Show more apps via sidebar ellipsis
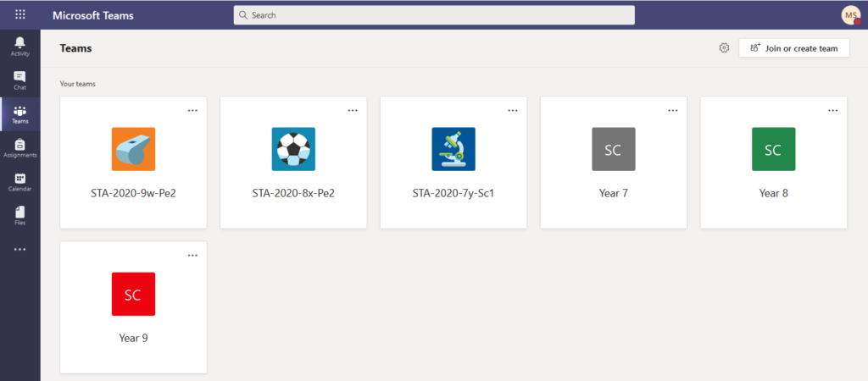This screenshot has height=381, width=868. [x=20, y=250]
